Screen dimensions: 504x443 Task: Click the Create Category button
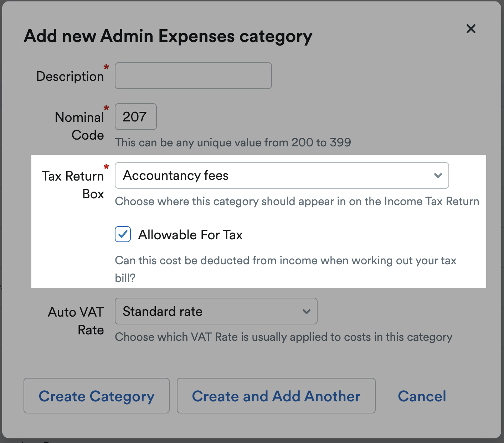click(x=97, y=396)
